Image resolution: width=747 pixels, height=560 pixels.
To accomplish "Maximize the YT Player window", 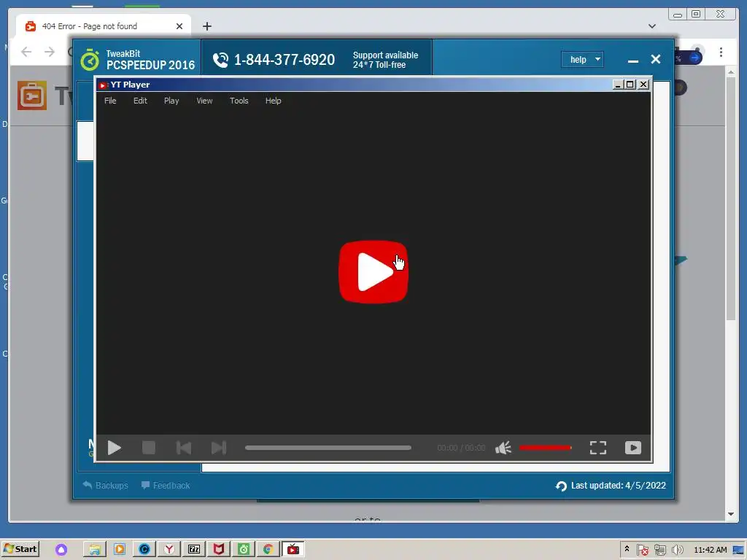I will 630,85.
